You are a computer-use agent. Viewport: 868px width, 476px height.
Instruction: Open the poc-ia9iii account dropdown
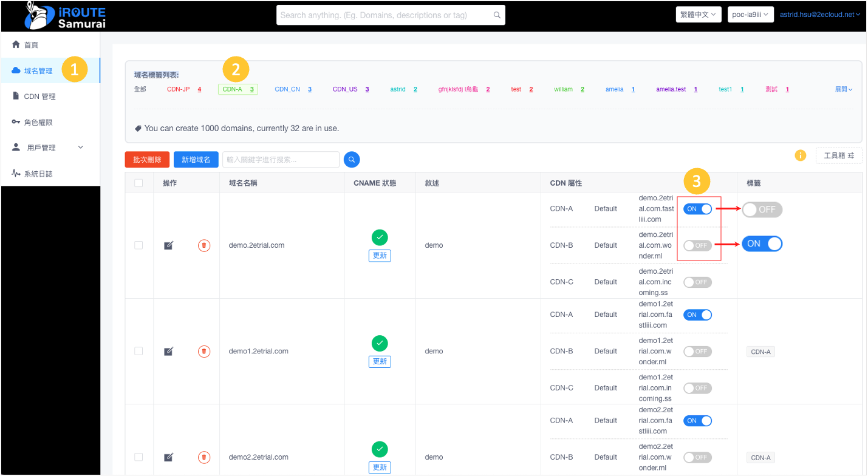pyautogui.click(x=750, y=15)
